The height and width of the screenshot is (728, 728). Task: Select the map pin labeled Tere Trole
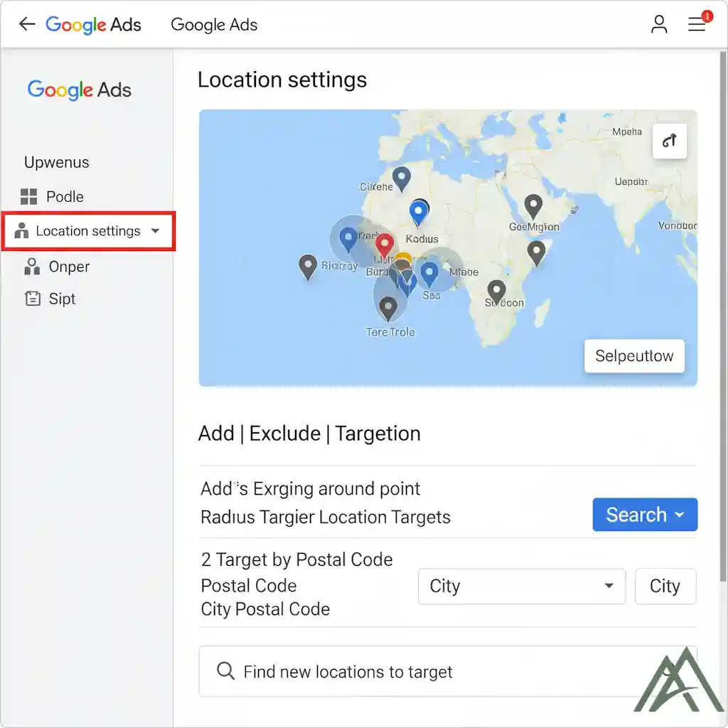click(x=387, y=309)
